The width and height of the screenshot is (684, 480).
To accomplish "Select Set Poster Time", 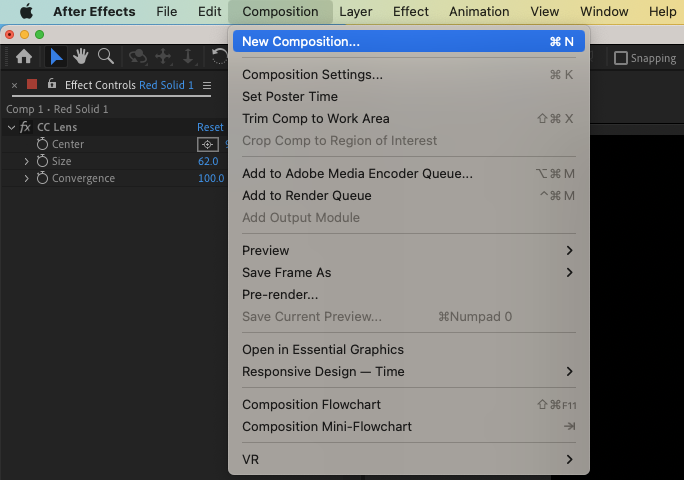I will point(409,96).
